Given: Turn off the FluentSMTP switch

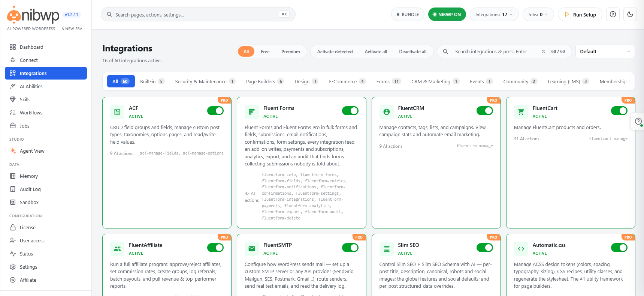Looking at the screenshot, I should coord(350,248).
